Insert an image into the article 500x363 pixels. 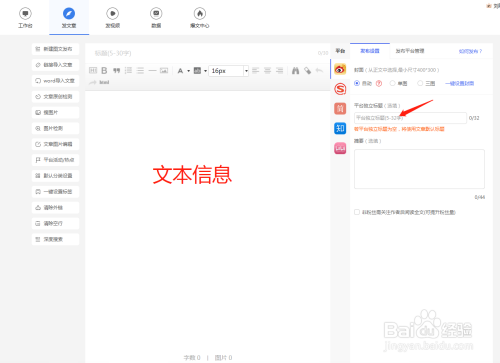164,70
